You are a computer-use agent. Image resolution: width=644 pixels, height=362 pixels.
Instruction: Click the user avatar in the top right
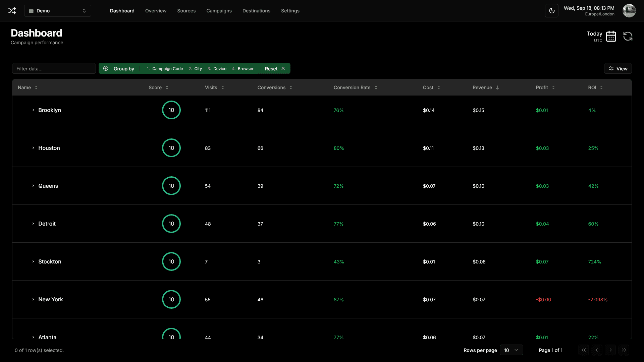tap(629, 10)
